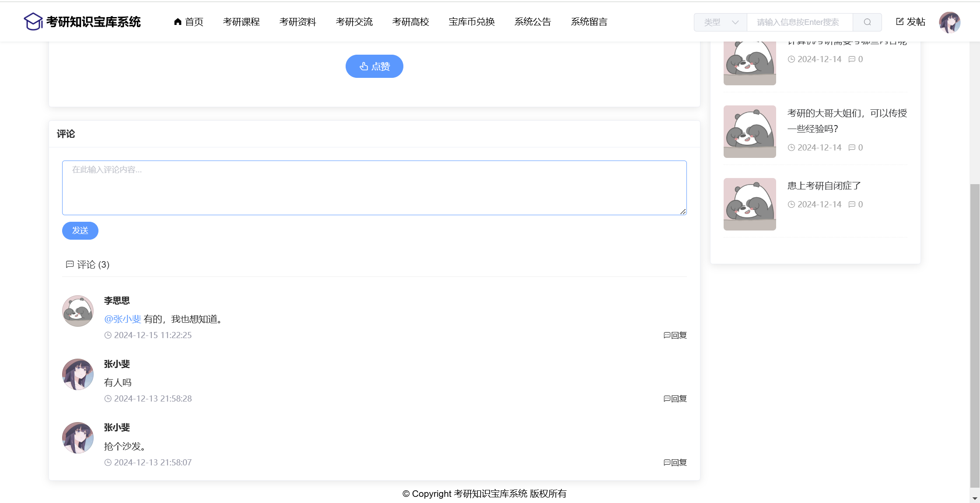Reply to the 抢个沙发 comment
The width and height of the screenshot is (980, 503).
pyautogui.click(x=675, y=463)
